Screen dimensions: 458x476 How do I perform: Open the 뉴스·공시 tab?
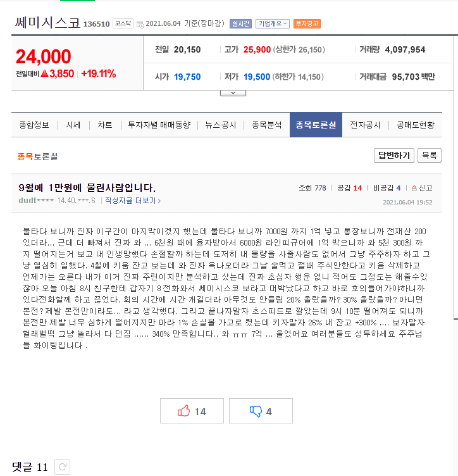tap(220, 125)
